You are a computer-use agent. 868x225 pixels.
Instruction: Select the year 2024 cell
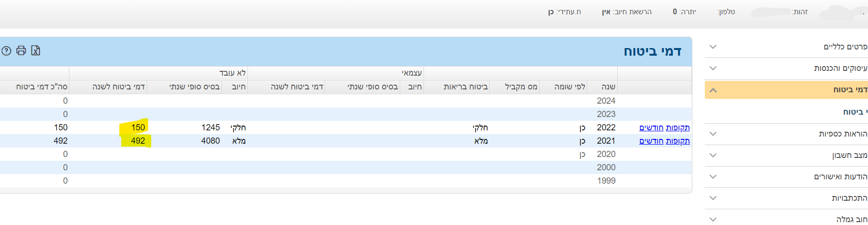click(x=606, y=101)
